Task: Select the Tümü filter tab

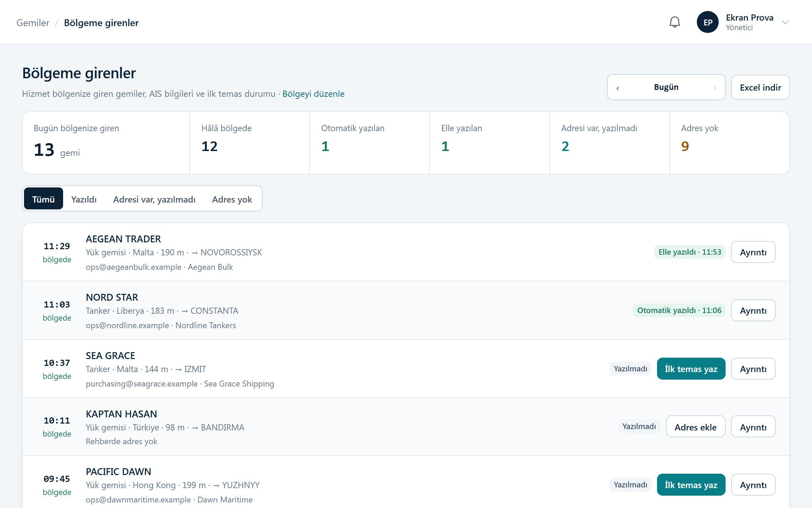Action: coord(43,199)
